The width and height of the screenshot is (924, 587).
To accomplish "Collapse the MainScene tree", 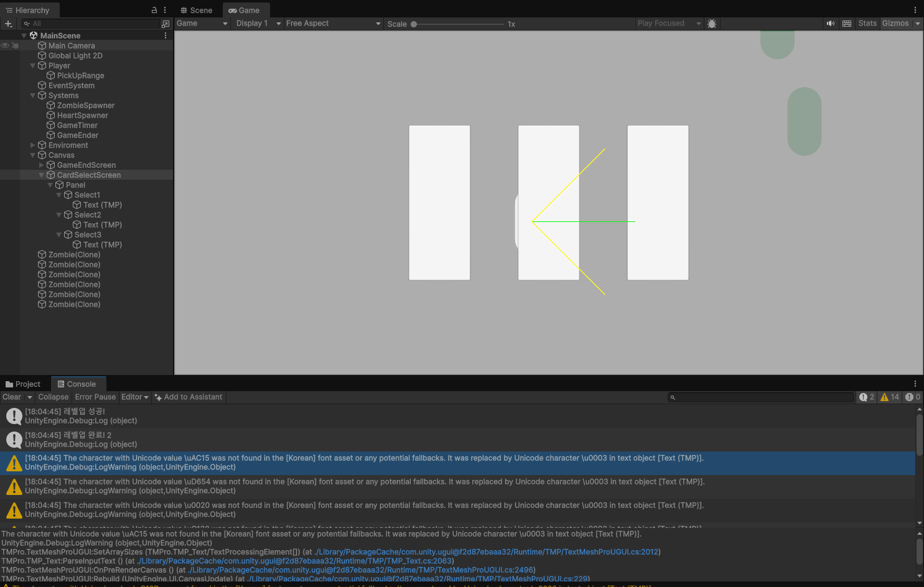I will pos(24,35).
